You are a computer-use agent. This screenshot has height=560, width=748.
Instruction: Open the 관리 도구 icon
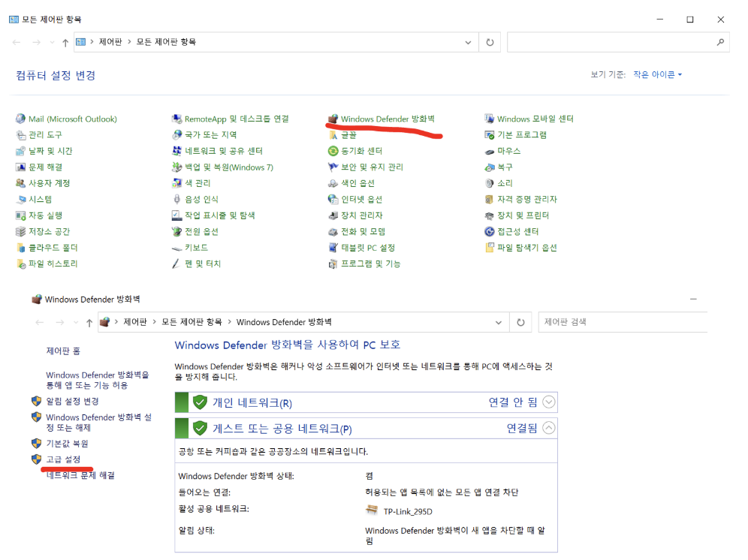point(38,135)
